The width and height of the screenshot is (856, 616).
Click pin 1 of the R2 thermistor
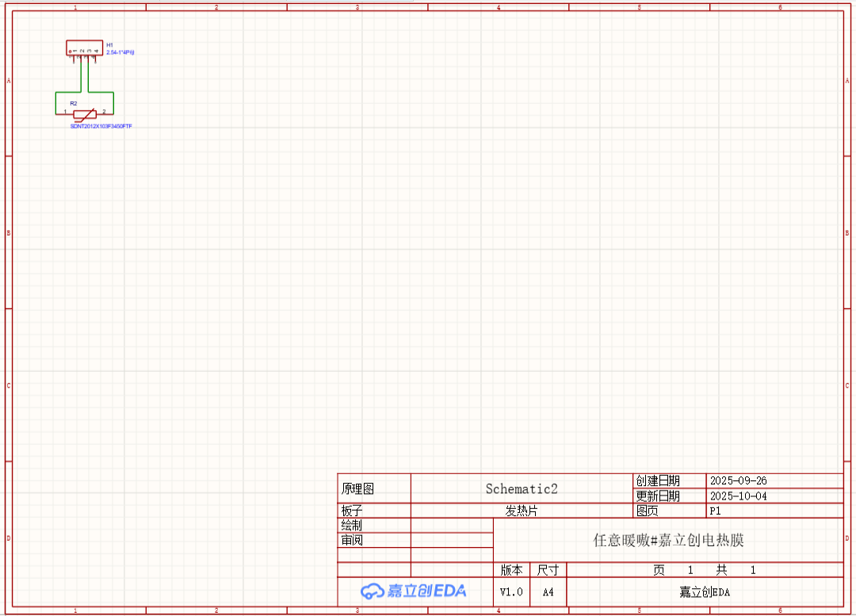tap(64, 114)
